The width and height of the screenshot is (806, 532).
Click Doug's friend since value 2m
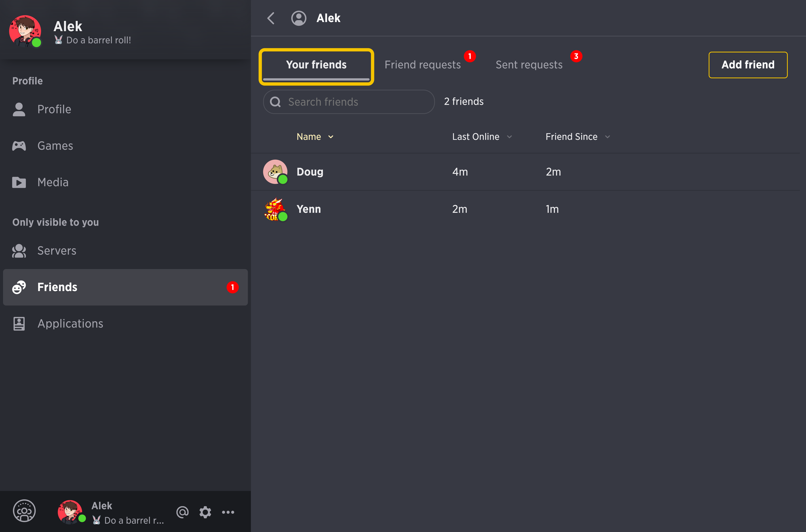[553, 172]
